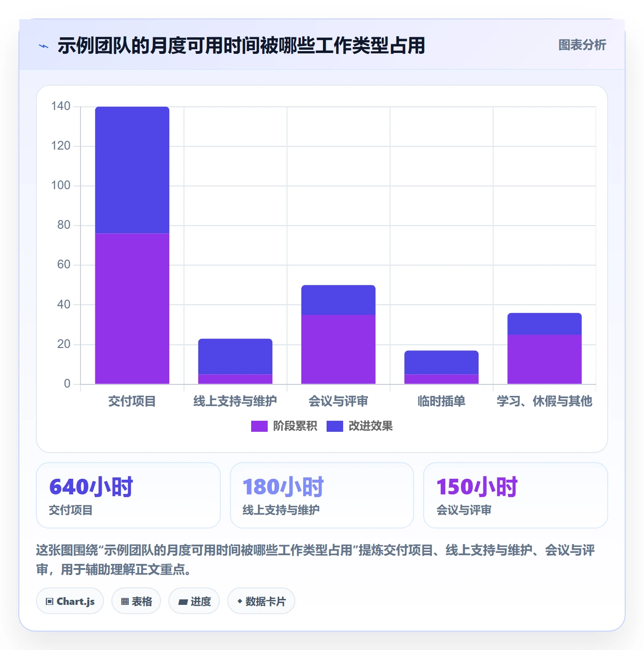
Task: Click the 会议与评审 x-axis label
Action: pos(338,401)
